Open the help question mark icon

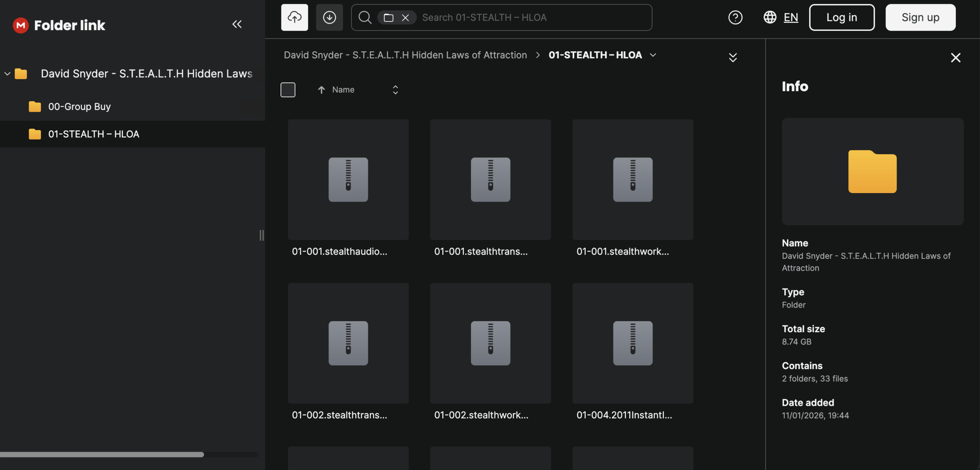click(735, 17)
